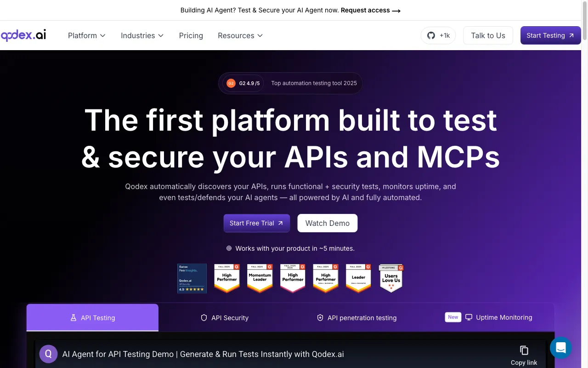Switch to the Uptime Monitoring tab
588x368 pixels.
coord(489,317)
